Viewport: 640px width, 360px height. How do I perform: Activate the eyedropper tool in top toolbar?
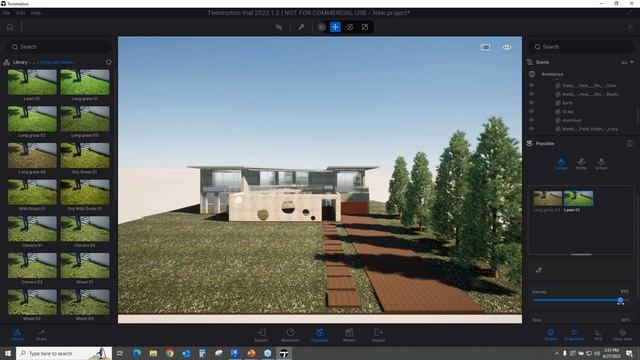pyautogui.click(x=301, y=27)
